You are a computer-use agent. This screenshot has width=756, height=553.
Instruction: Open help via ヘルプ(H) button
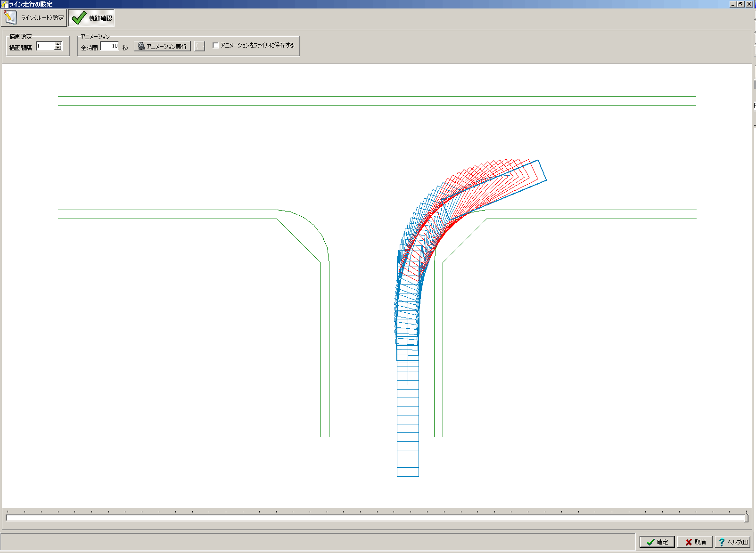(733, 542)
